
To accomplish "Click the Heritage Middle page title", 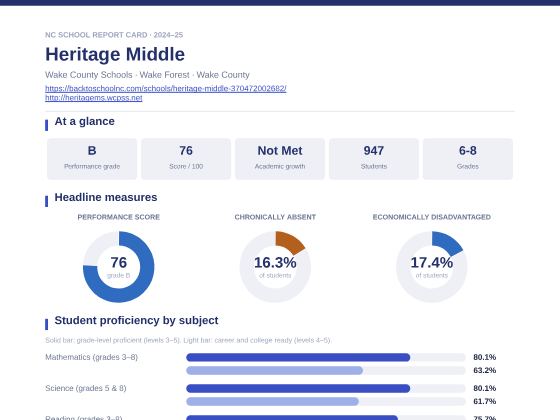I will click(115, 54).
